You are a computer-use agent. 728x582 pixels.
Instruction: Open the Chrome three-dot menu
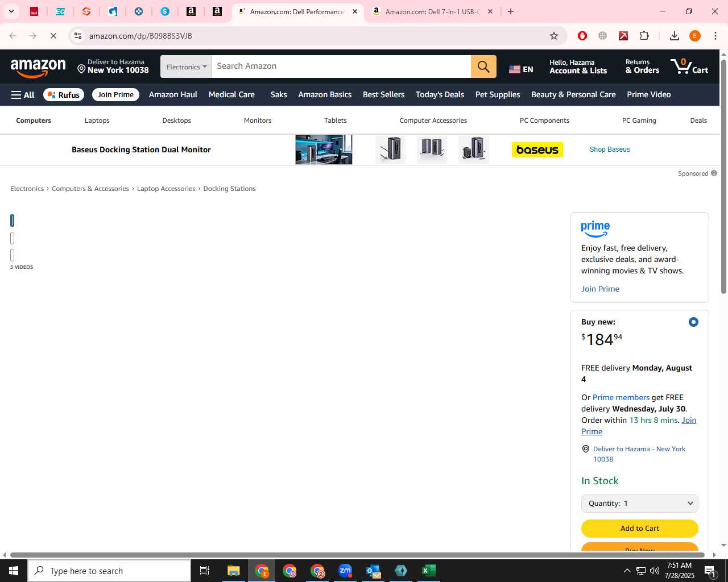pos(715,36)
